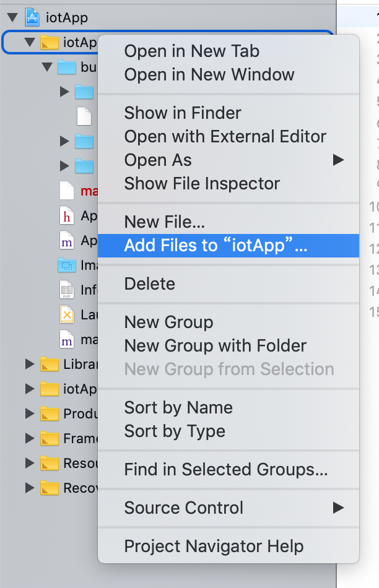Expand the Products folder
This screenshot has height=588, width=379.
point(29,413)
